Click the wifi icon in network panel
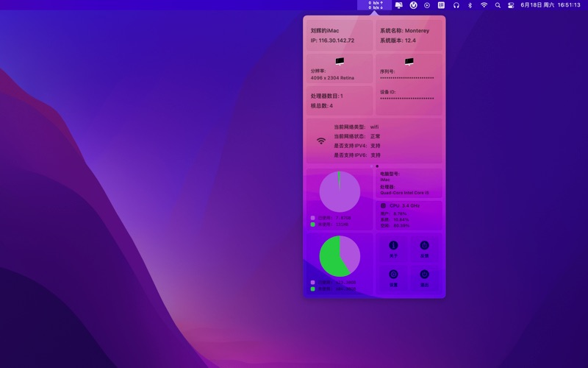The height and width of the screenshot is (368, 588). pos(321,141)
